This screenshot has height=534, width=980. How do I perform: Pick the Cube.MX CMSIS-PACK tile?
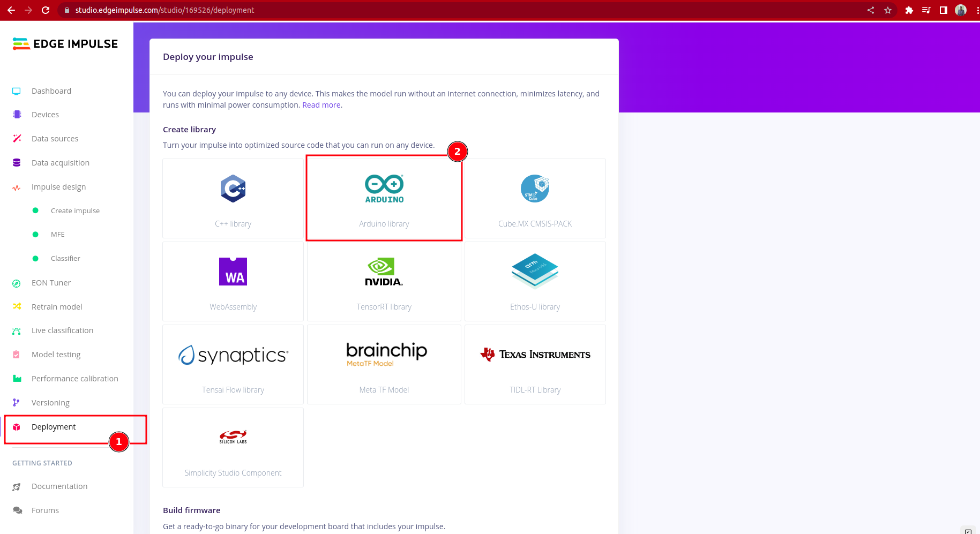click(x=535, y=198)
